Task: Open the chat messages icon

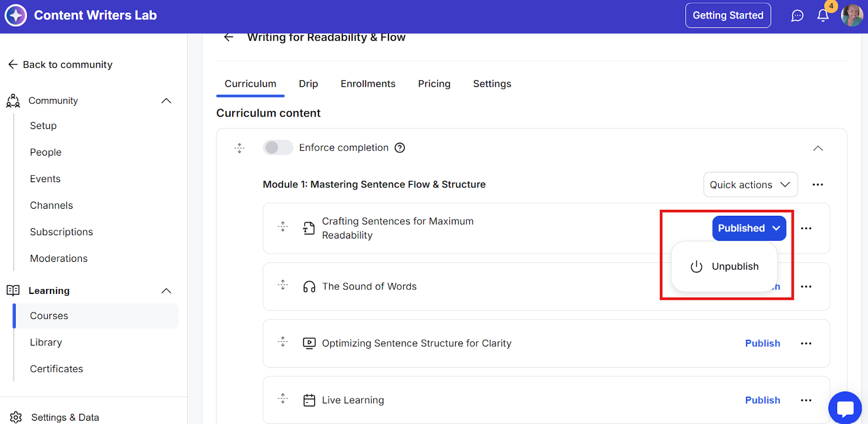Action: (797, 16)
